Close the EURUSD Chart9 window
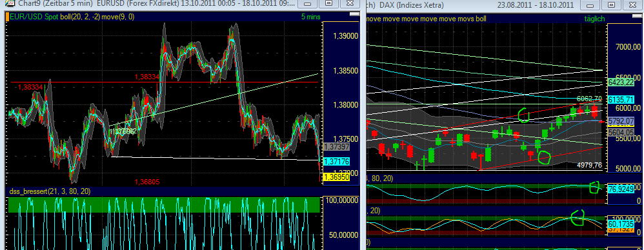Image resolution: width=644 pixels, height=250 pixels. coord(349,4)
